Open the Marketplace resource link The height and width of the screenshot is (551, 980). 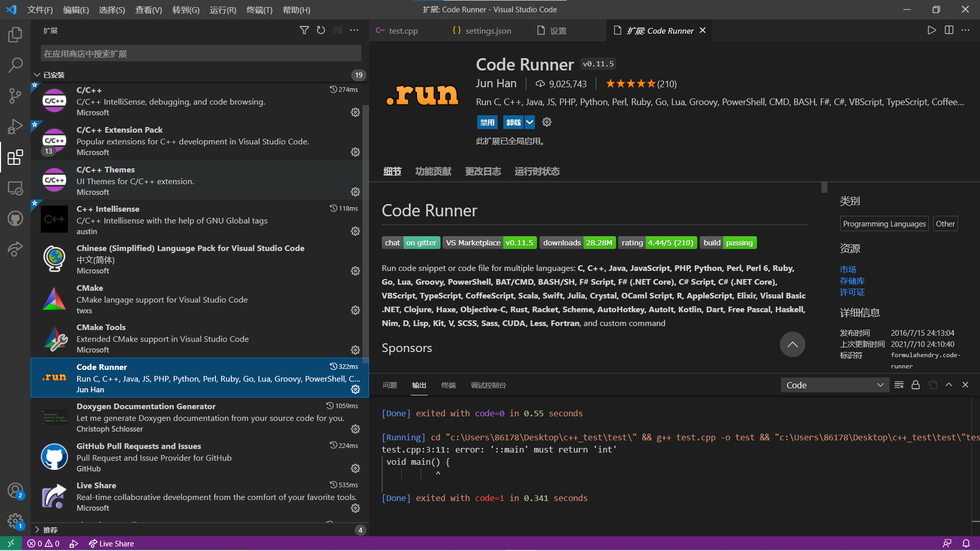[848, 269]
